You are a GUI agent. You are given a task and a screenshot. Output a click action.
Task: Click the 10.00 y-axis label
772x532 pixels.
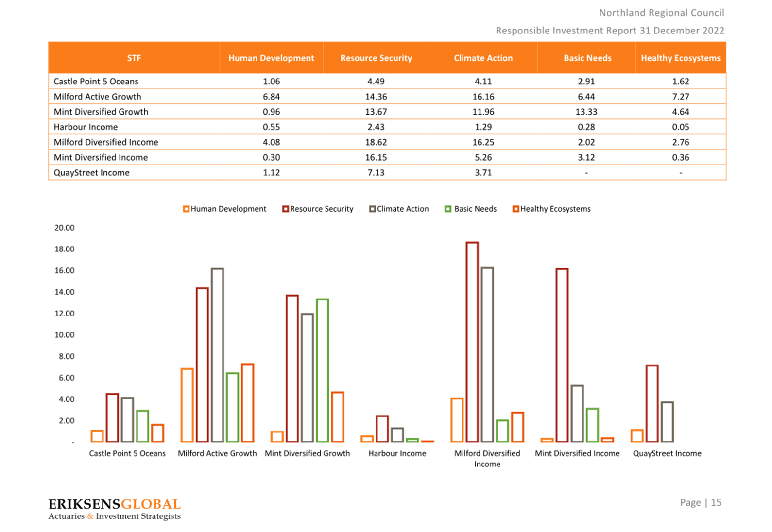click(64, 335)
